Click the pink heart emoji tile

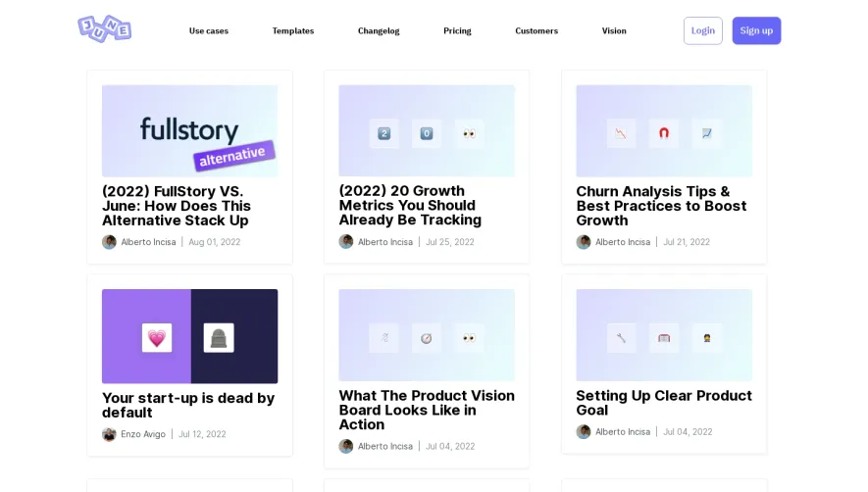tap(157, 337)
